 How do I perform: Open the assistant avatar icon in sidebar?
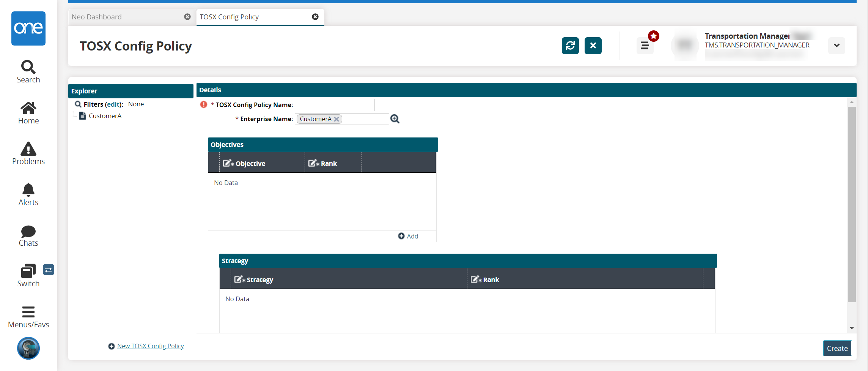coord(28,348)
